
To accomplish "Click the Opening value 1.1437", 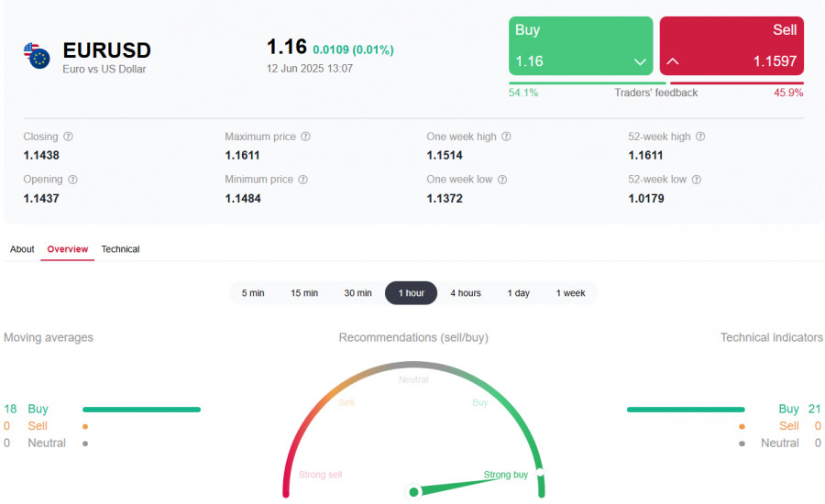I will click(x=41, y=198).
